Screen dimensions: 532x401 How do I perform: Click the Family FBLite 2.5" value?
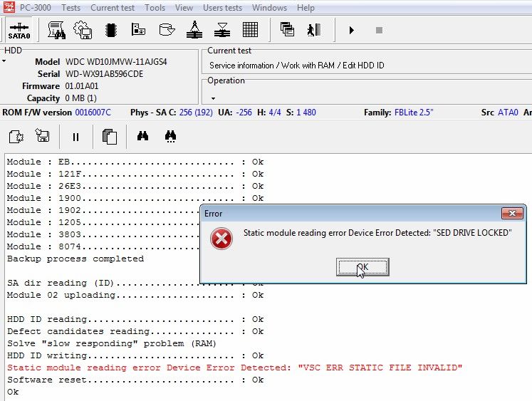pos(414,113)
